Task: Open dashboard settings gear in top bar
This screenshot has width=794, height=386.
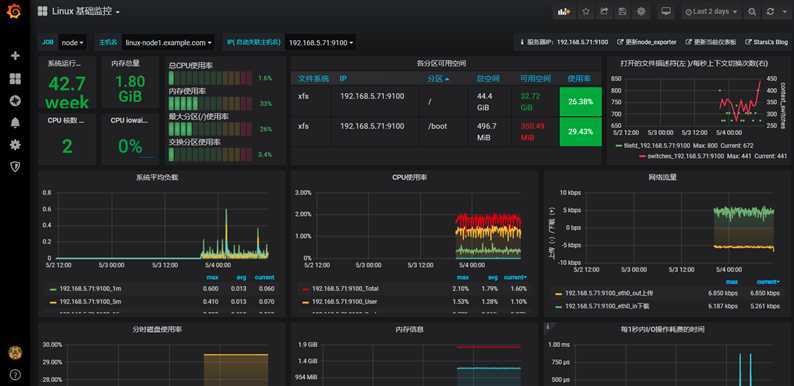Action: tap(642, 12)
